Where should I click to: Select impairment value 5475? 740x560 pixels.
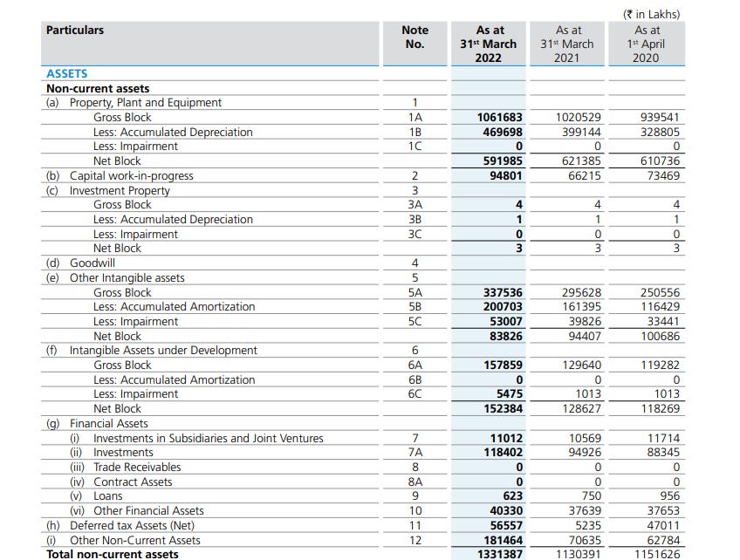(x=510, y=394)
